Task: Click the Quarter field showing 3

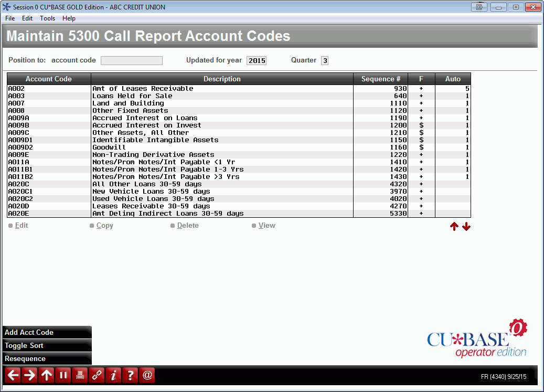Action: point(325,60)
